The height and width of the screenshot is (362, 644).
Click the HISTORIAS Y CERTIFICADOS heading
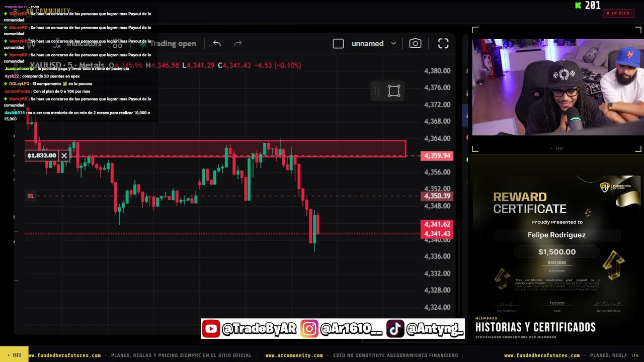pyautogui.click(x=535, y=327)
